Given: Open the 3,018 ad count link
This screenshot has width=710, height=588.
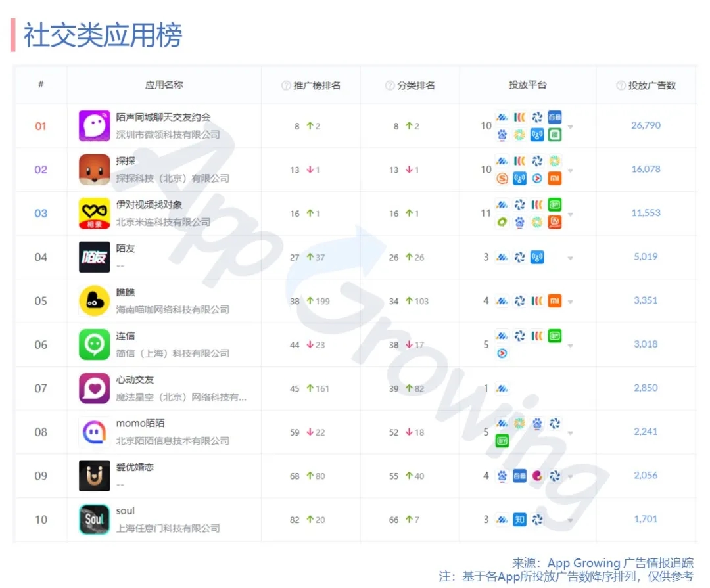Looking at the screenshot, I should (646, 344).
